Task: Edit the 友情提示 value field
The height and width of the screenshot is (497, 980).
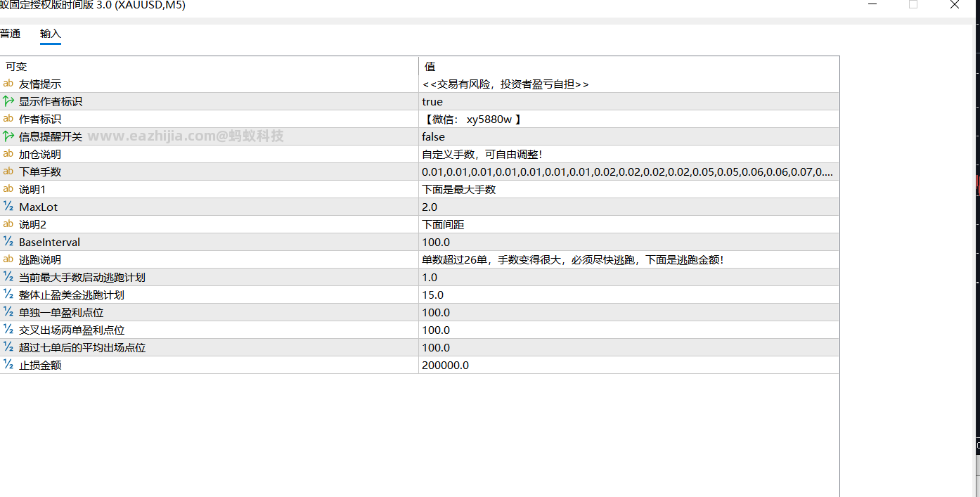Action: coord(628,84)
